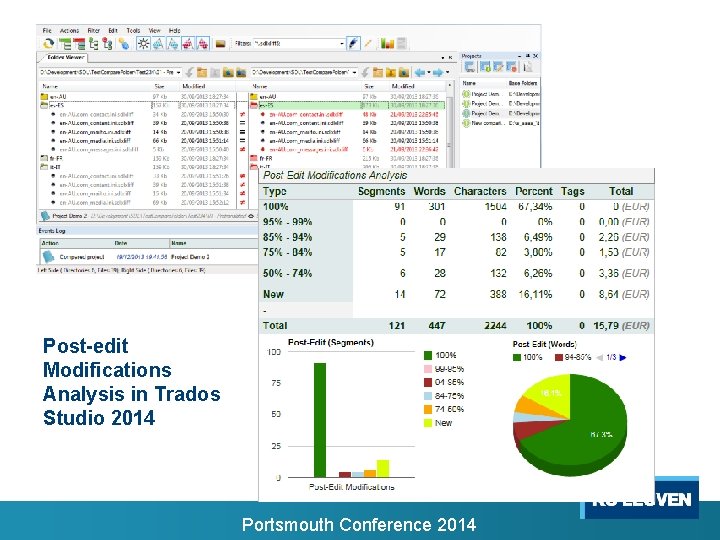Open the left folder path dropdown
720x540 pixels.
[179, 73]
